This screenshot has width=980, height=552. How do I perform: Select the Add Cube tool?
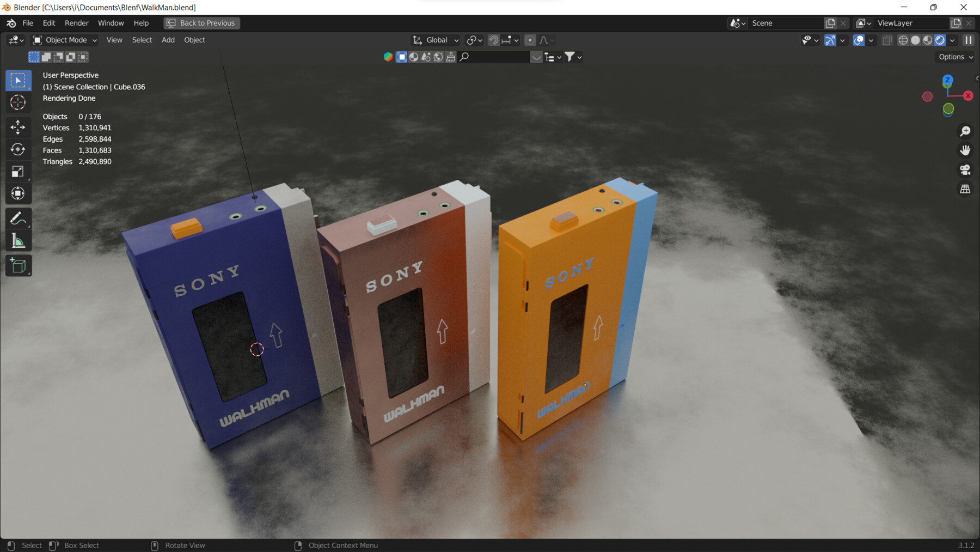18,265
